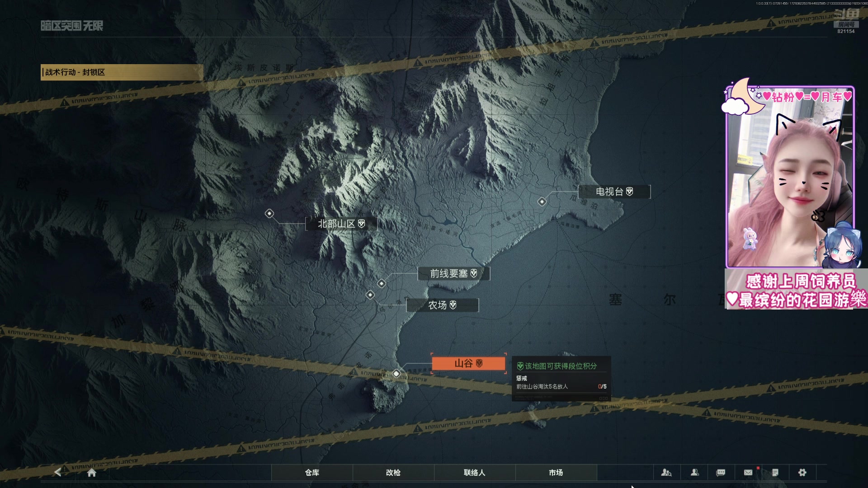The image size is (868, 488).
Task: Click the 前往山谷淘汰5名敌人 mission text
Action: click(542, 386)
